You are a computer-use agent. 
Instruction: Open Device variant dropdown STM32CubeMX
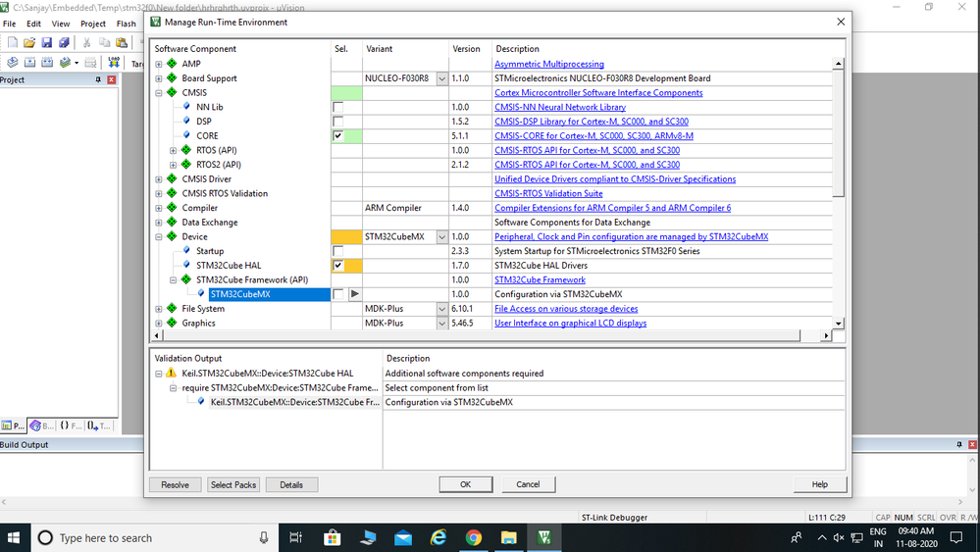point(441,237)
